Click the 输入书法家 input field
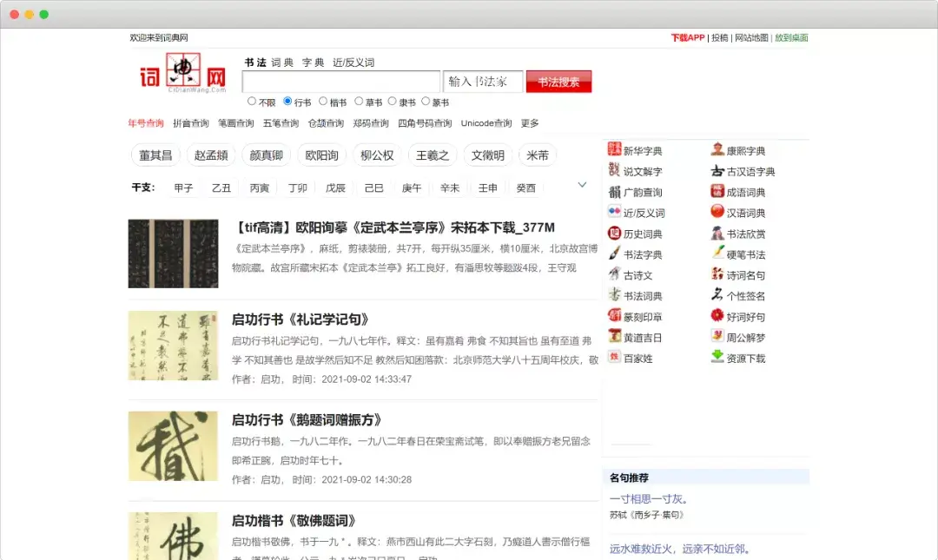 click(483, 82)
